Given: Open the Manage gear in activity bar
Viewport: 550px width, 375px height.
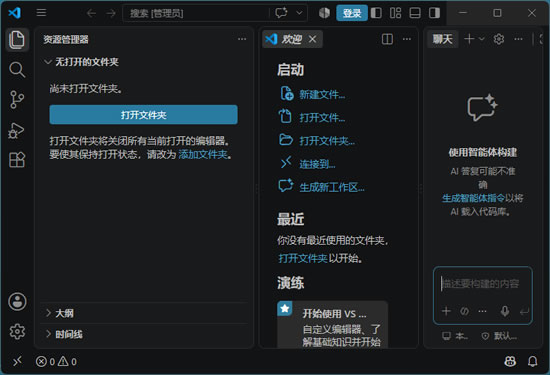Looking at the screenshot, I should tap(17, 331).
